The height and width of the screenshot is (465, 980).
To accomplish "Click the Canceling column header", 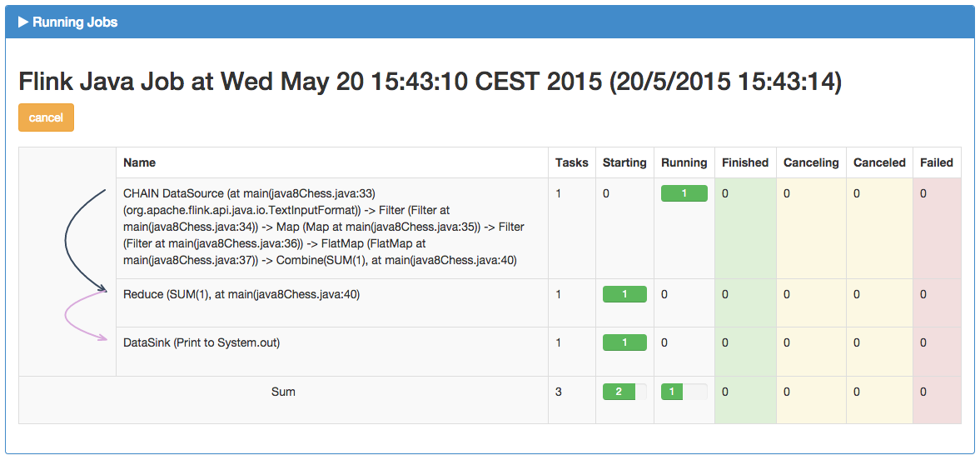I will tap(811, 162).
